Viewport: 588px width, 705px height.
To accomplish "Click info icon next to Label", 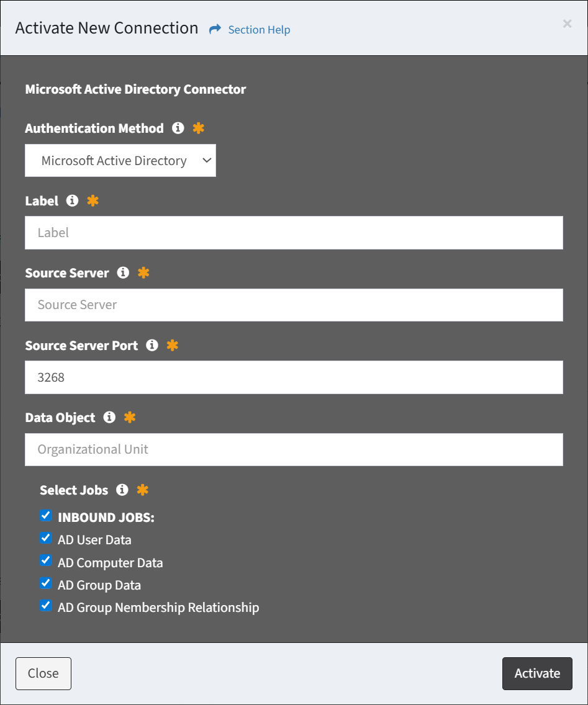I will [73, 201].
